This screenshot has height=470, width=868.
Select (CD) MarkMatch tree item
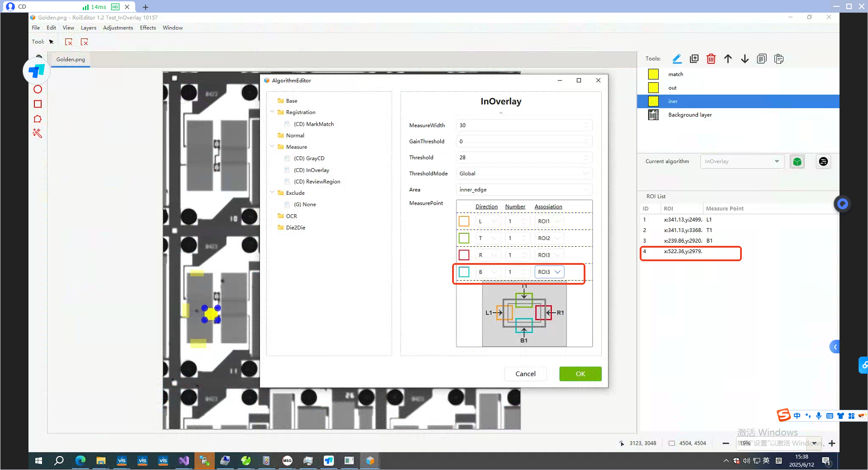(313, 124)
